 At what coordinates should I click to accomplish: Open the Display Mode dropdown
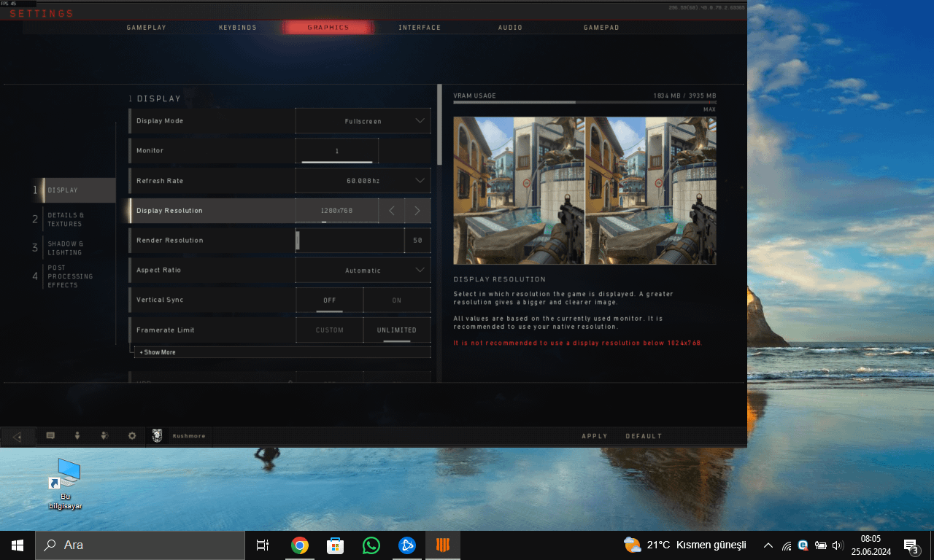pos(363,121)
